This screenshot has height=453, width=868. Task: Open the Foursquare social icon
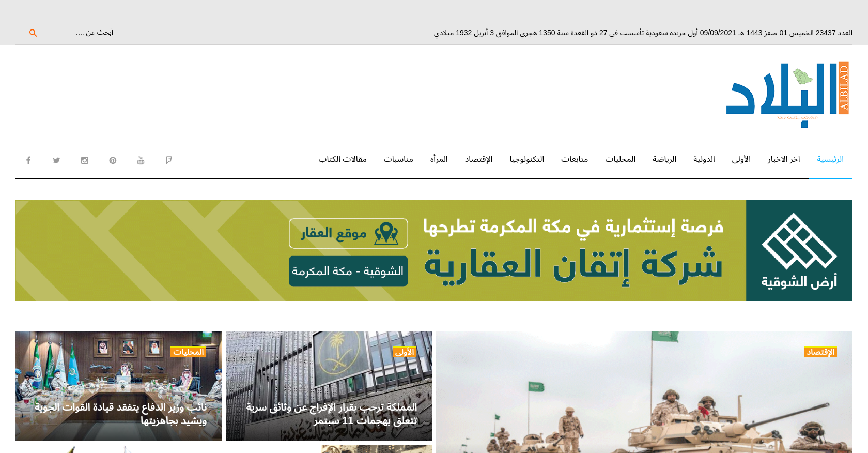[x=168, y=160]
